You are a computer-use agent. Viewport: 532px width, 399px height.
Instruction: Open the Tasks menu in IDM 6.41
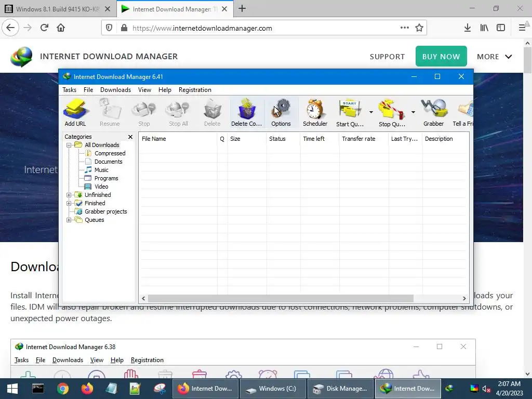pyautogui.click(x=69, y=90)
